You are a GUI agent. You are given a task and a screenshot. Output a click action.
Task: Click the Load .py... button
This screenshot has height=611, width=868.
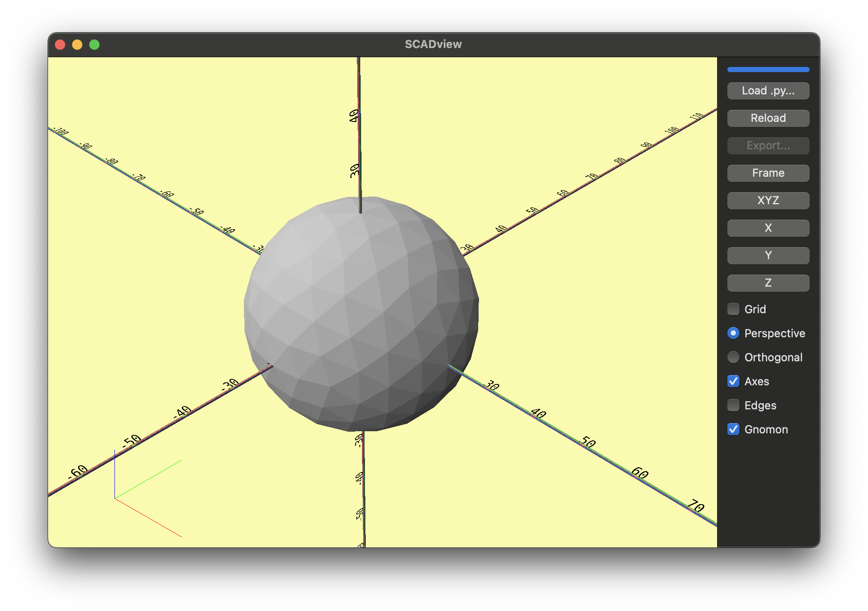pyautogui.click(x=768, y=91)
